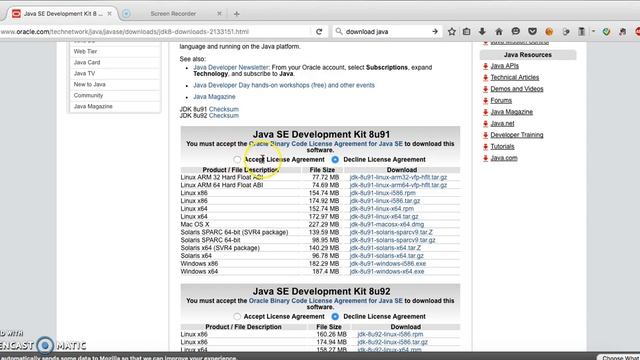Viewport: 640px width, 360px height.
Task: Reload the page with the refresh icon
Action: point(319,31)
